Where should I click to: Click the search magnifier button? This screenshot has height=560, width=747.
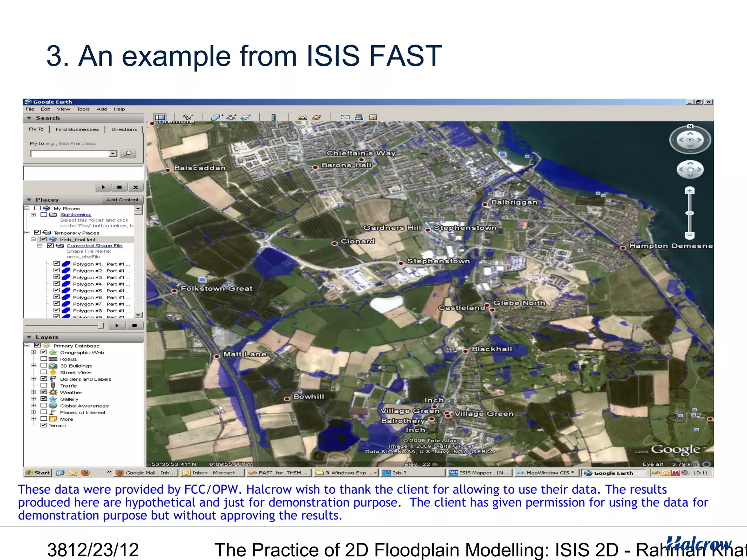point(128,153)
